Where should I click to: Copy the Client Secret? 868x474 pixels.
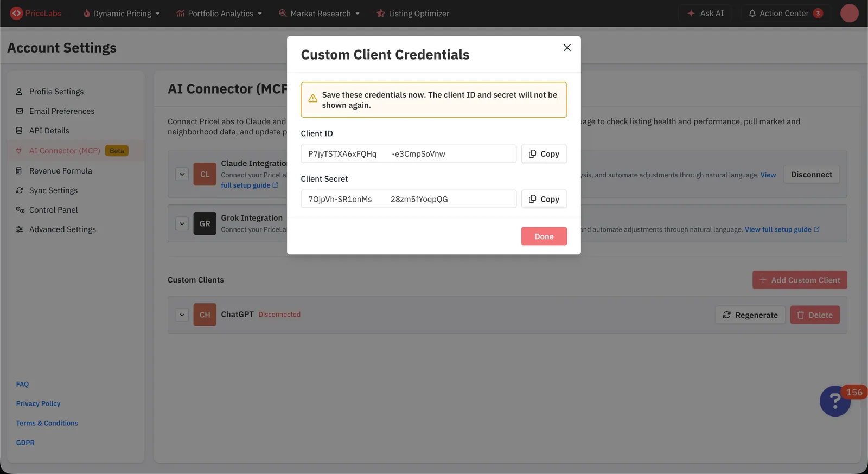(x=544, y=199)
